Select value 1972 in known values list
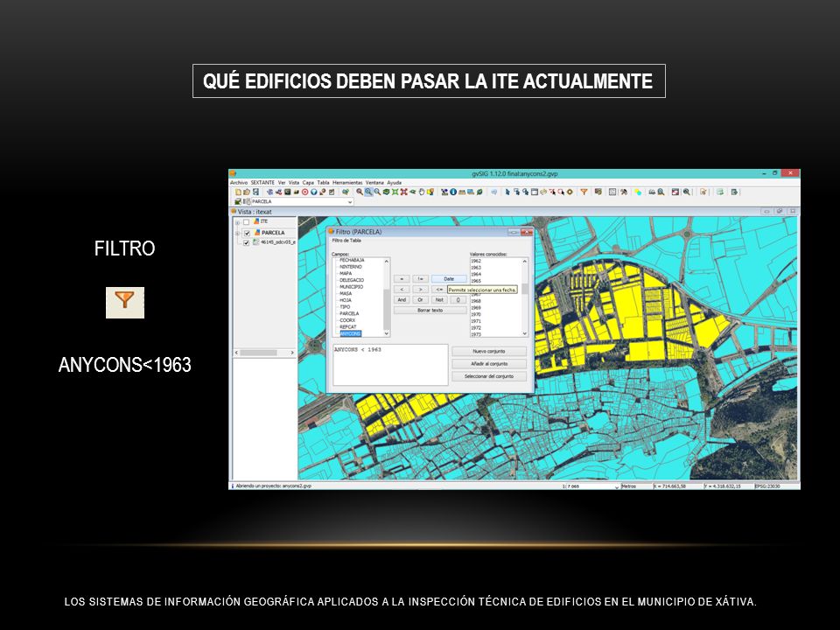 pos(476,328)
